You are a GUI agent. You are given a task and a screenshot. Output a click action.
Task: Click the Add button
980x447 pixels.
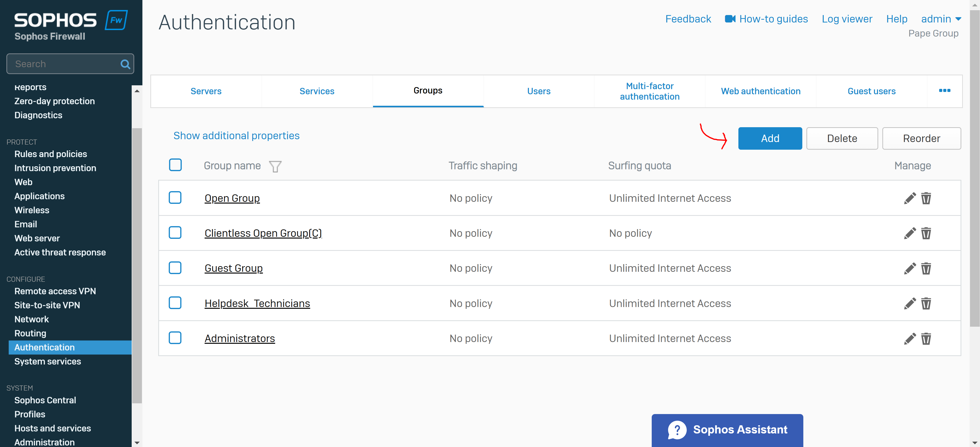[x=770, y=138]
